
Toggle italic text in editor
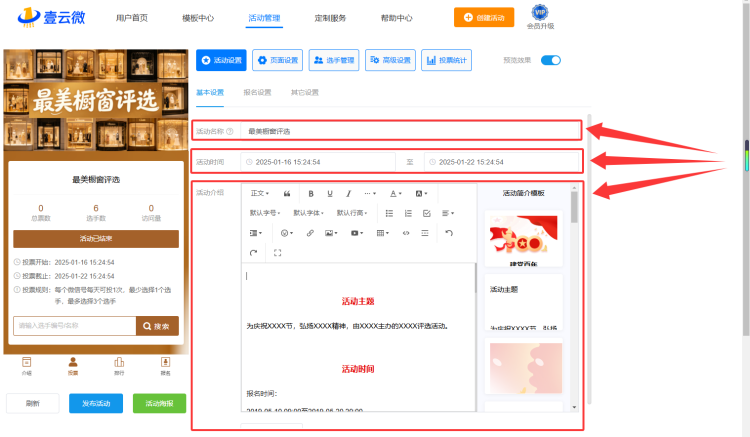point(349,194)
